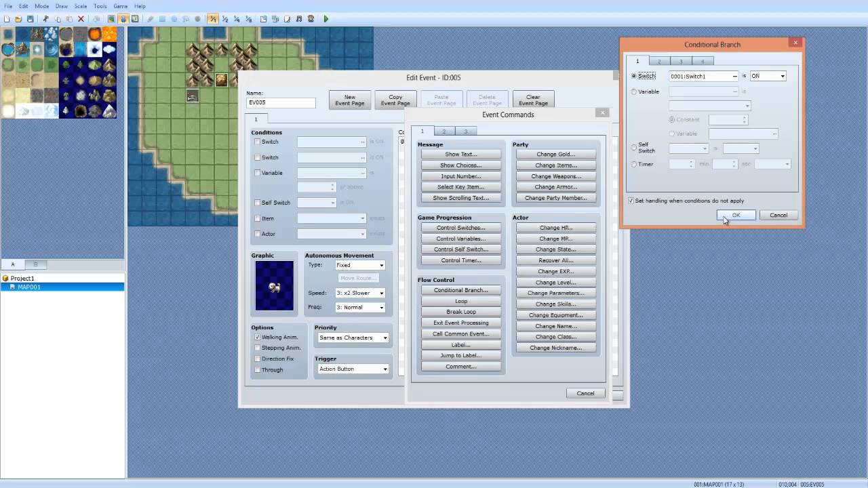Click the Open Project folder icon
868x488 pixels.
(18, 19)
